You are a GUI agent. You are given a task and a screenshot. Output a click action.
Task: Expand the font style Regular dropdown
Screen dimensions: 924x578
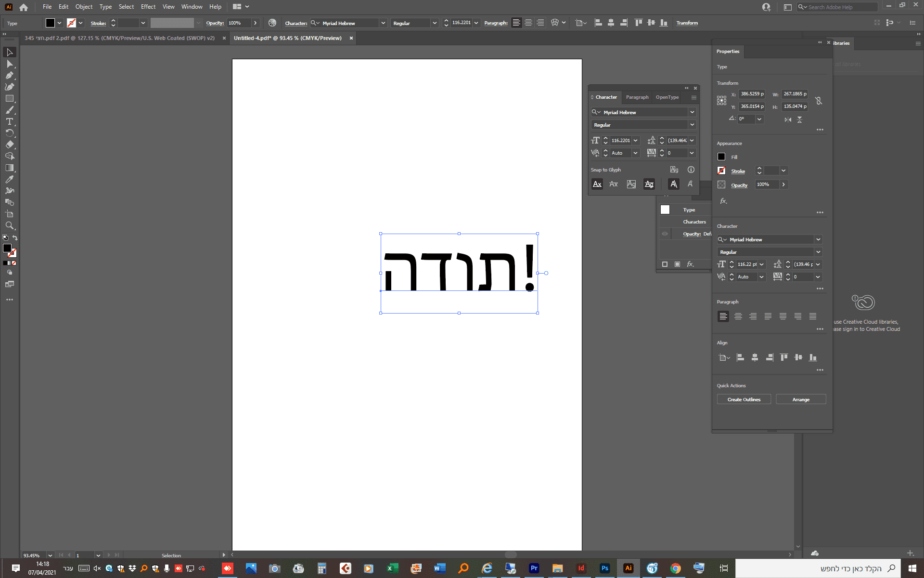[692, 125]
